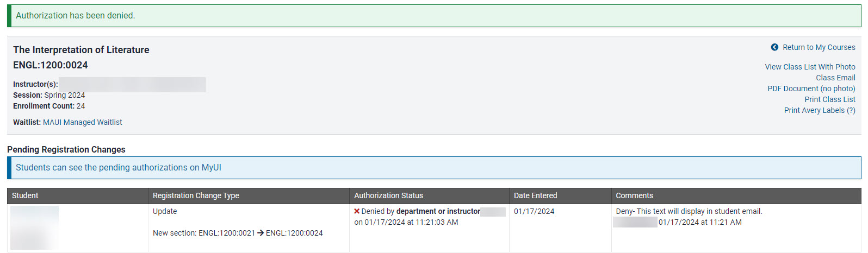Click the Student column header
This screenshot has height=253, width=868.
point(25,195)
